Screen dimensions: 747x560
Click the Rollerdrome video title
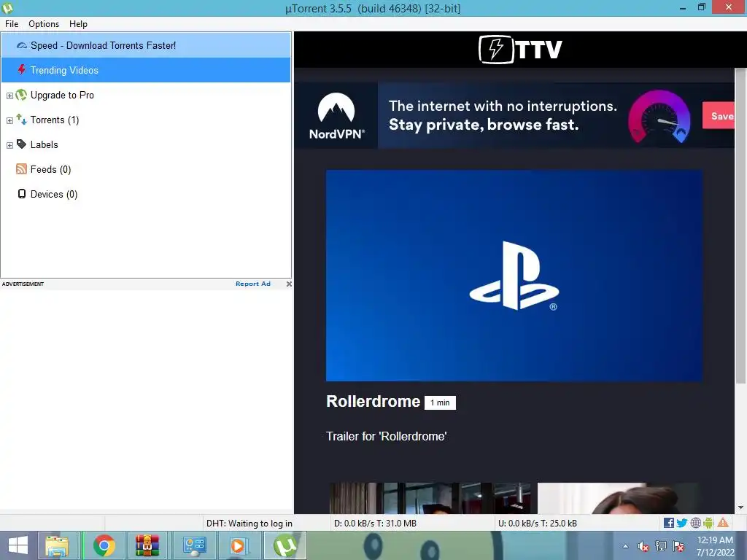pyautogui.click(x=373, y=402)
